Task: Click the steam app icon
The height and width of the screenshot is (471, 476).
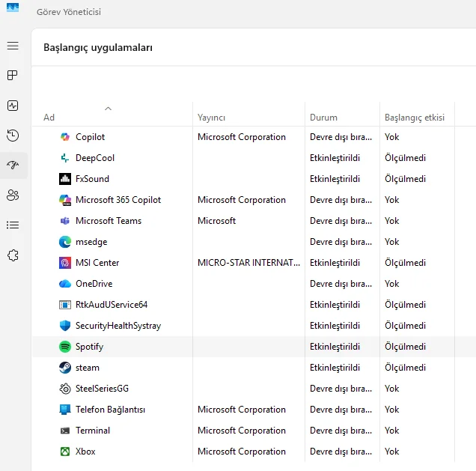Action: pos(64,368)
